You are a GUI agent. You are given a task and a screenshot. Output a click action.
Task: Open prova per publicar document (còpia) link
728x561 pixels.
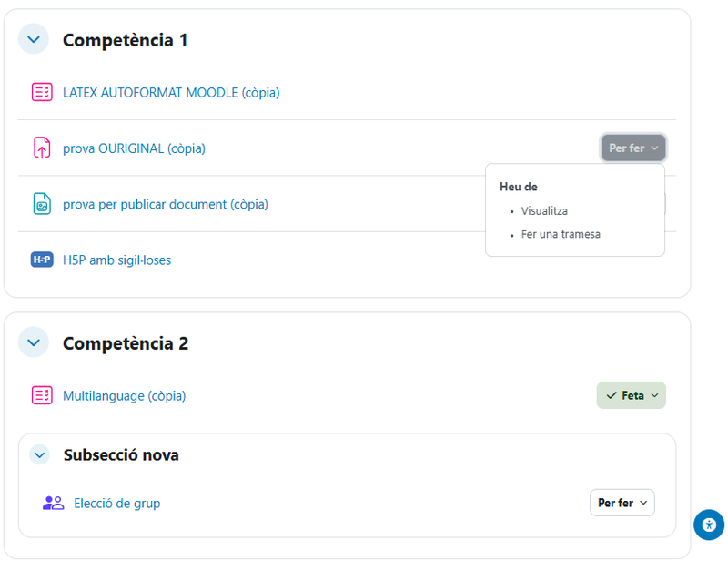tap(166, 204)
